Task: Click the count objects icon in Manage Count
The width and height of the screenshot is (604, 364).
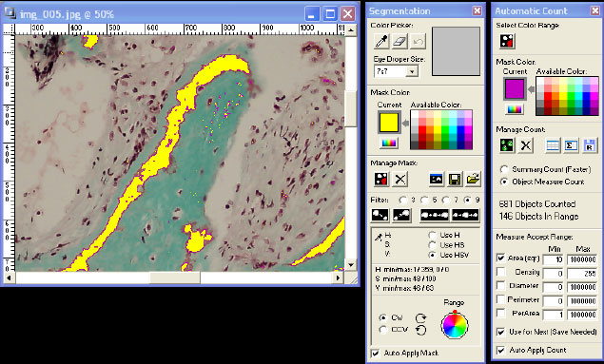Action: click(507, 145)
